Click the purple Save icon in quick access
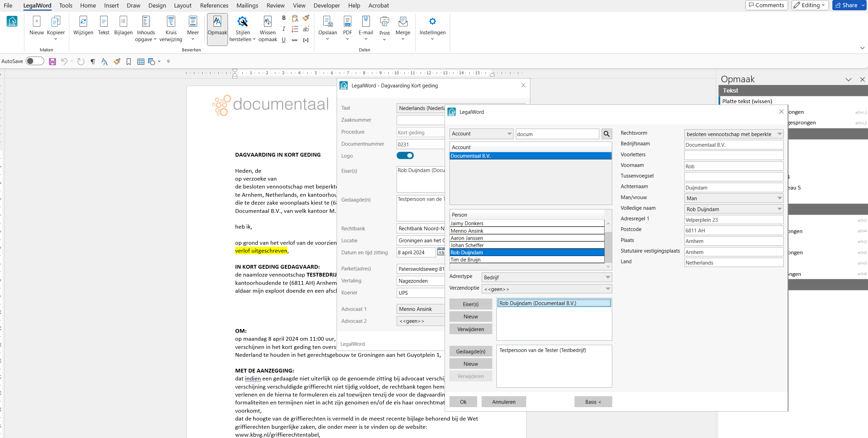This screenshot has width=868, height=438. [x=52, y=61]
